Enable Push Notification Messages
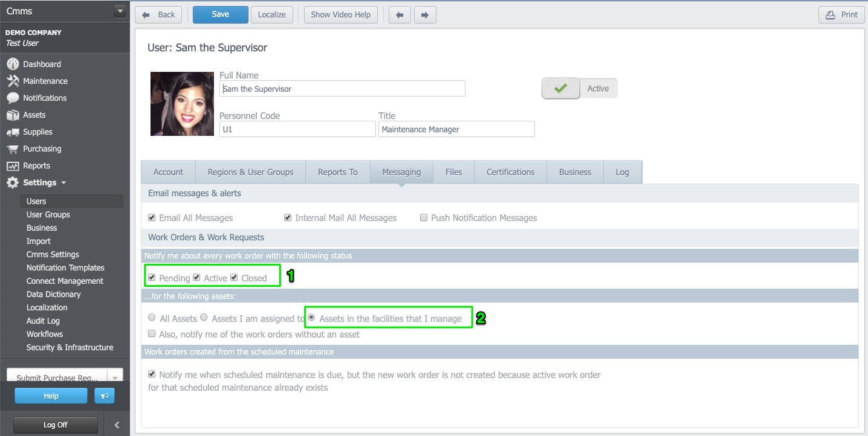The height and width of the screenshot is (436, 868). [424, 217]
